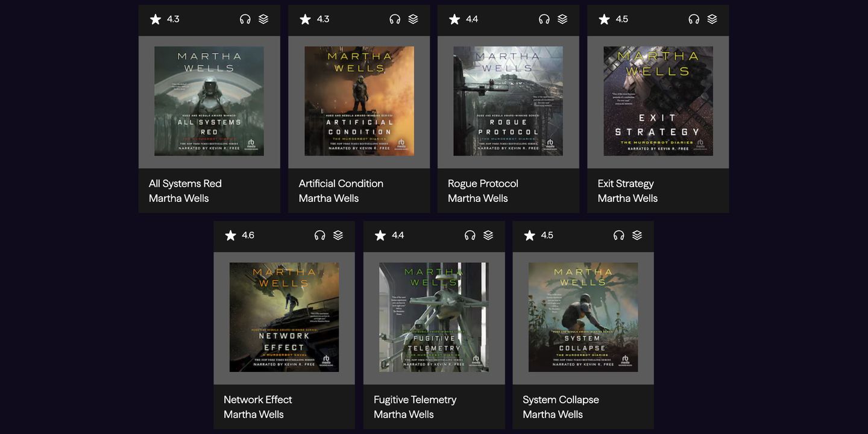Open the System Collapse title link

click(561, 400)
